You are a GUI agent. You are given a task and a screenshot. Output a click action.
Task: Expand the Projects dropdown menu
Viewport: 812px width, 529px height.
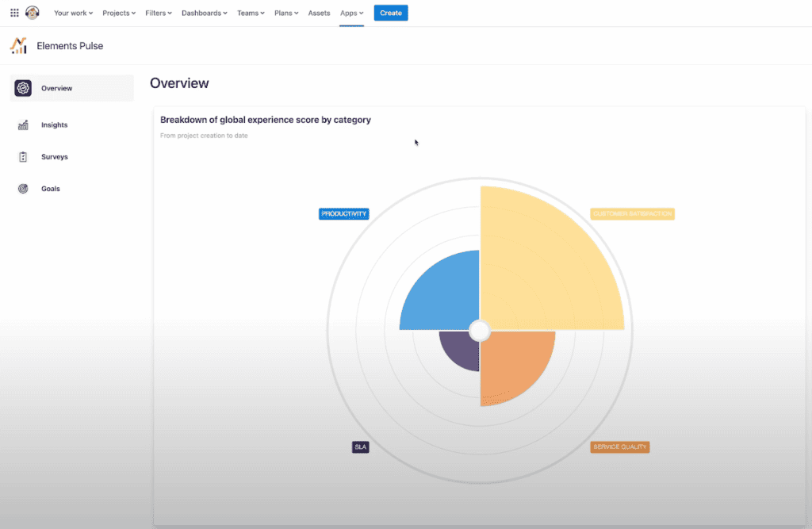119,13
